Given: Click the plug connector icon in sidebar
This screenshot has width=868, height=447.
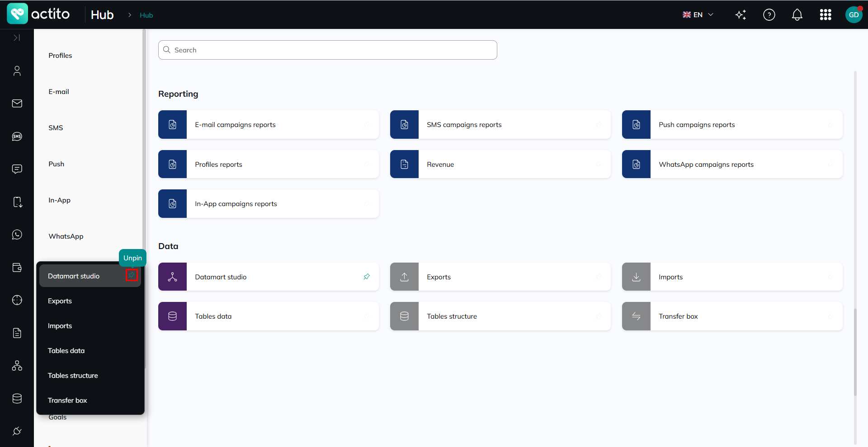Looking at the screenshot, I should [17, 431].
